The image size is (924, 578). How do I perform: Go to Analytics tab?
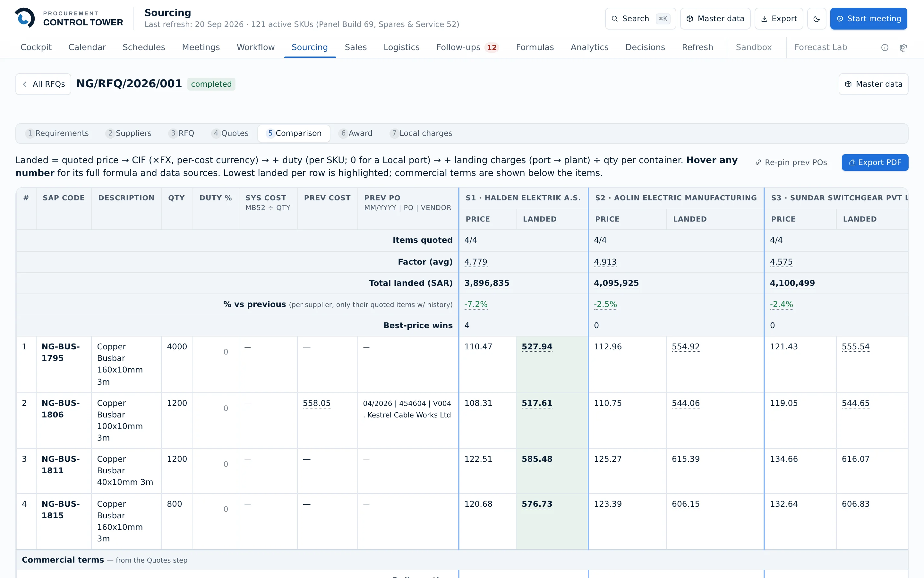click(589, 48)
